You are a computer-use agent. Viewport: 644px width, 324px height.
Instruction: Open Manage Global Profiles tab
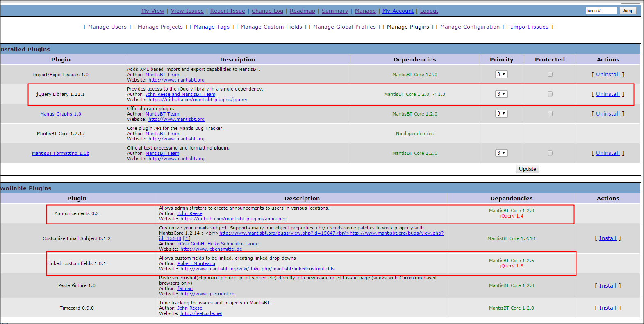click(344, 27)
